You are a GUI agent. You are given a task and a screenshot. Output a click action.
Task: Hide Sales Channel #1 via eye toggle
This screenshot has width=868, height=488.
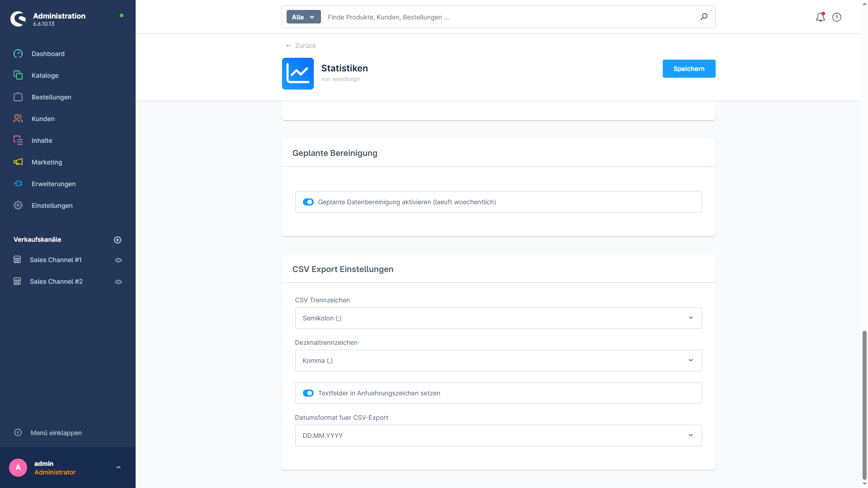point(118,260)
